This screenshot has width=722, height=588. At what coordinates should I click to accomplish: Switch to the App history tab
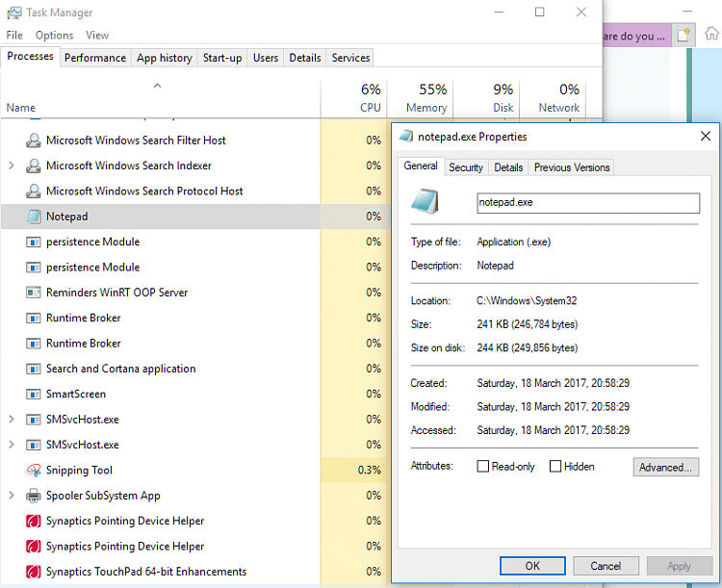165,58
